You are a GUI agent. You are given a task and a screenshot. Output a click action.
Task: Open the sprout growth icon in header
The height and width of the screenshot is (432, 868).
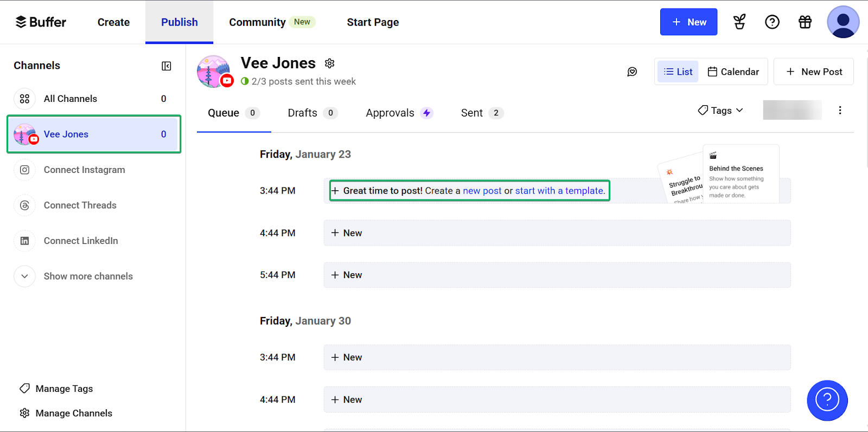click(739, 22)
